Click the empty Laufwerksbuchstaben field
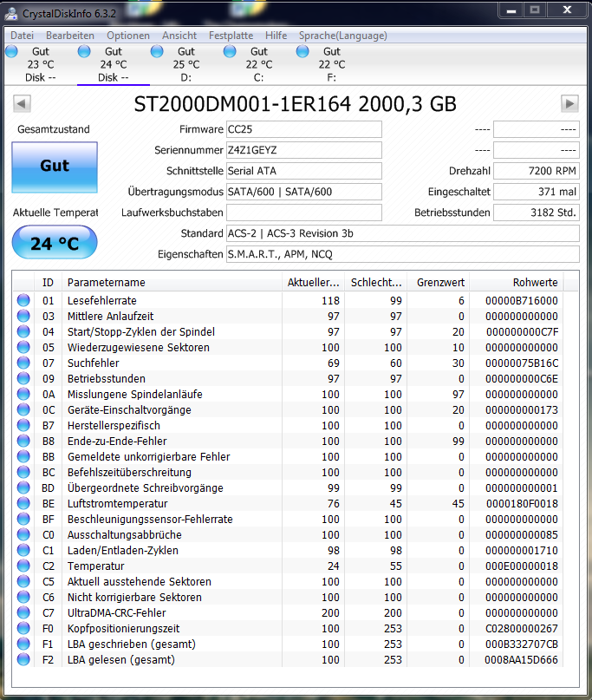Viewport: 592px width, 700px height. [304, 213]
